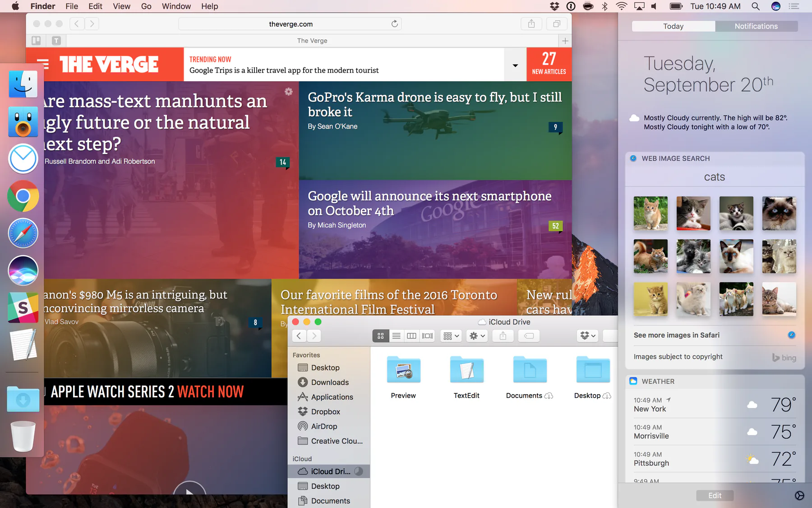
Task: Open the Downloads folder in Dock
Action: coord(23,399)
